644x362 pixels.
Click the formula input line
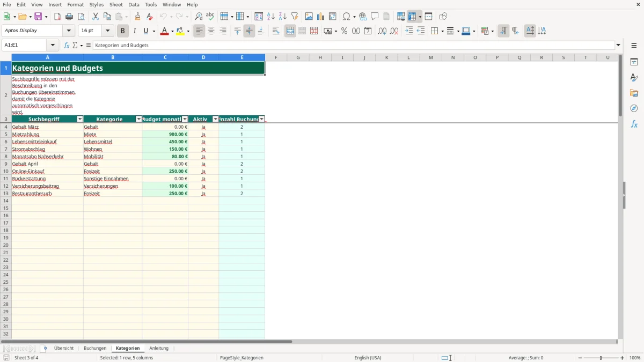[354, 46]
